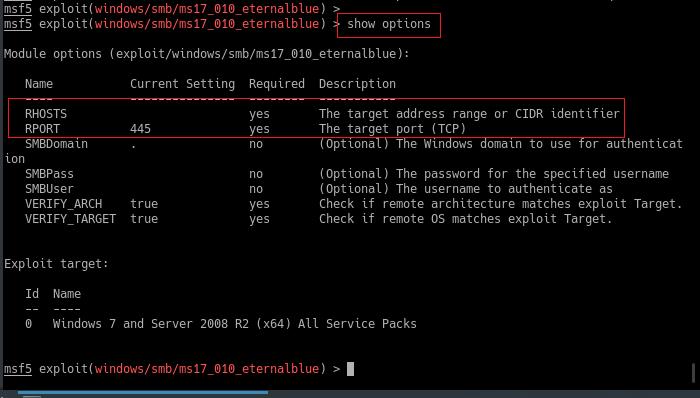
Task: Click the SMBPass option name
Action: (49, 174)
